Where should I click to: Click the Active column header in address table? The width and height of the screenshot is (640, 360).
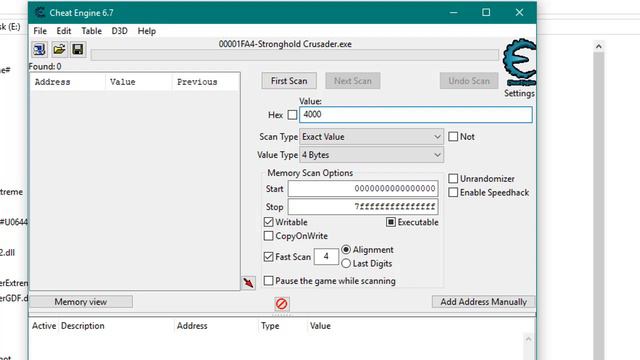44,326
